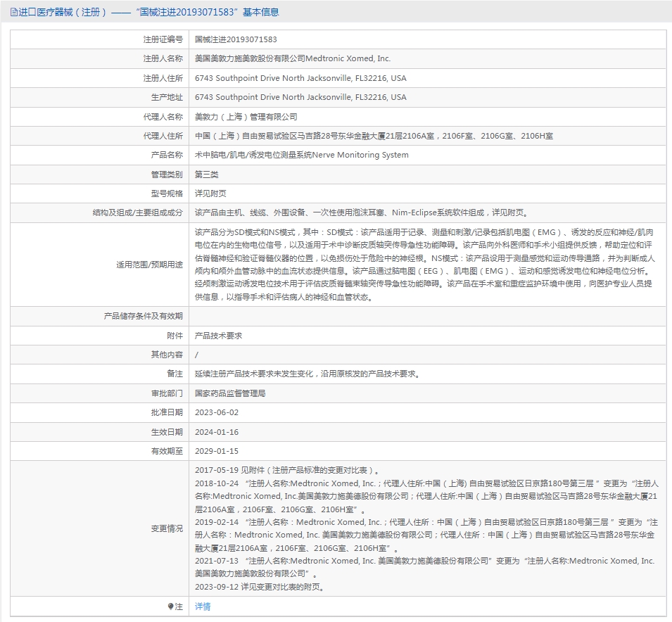Open the 详情 details link
This screenshot has width=672, height=622.
coord(203,606)
